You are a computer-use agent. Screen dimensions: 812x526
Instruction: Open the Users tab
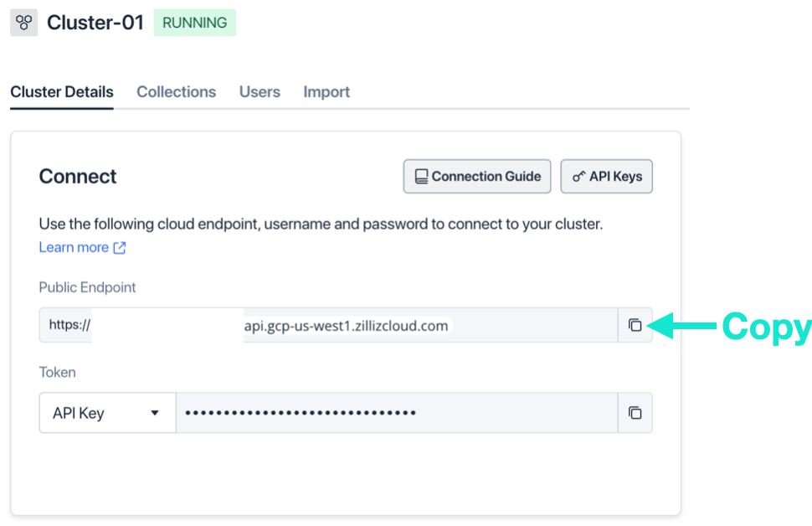[x=260, y=91]
